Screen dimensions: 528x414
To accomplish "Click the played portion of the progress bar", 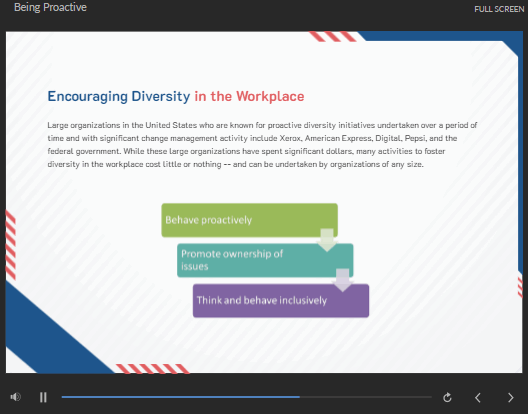I will coord(180,397).
